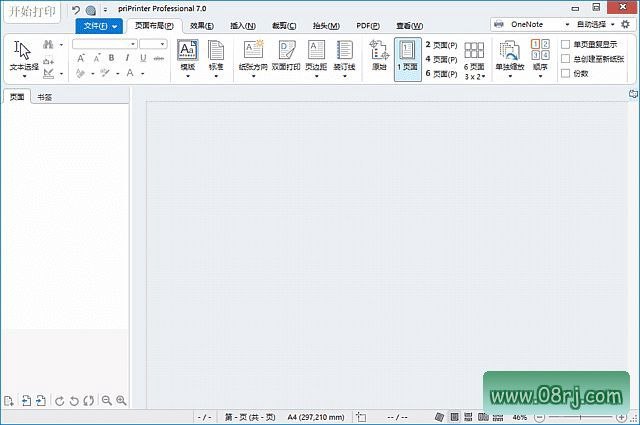Switch to the PDF(P) ribbon tab
Viewport: 640px width, 425px height.
368,26
